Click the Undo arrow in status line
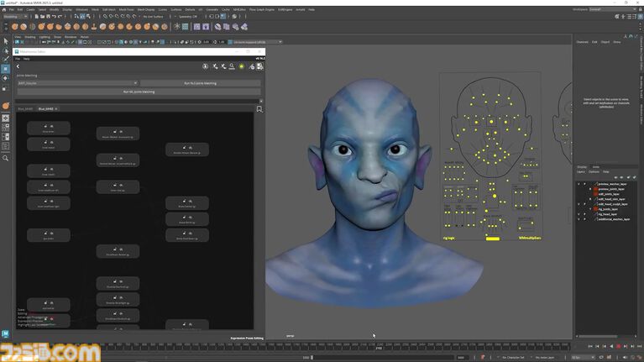The width and height of the screenshot is (644, 362). click(54, 17)
